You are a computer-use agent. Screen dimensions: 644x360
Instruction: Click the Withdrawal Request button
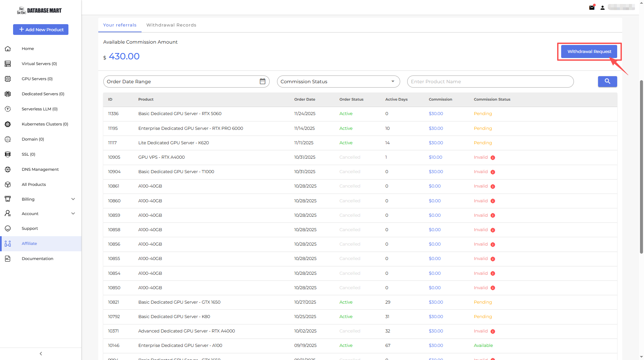(x=589, y=51)
